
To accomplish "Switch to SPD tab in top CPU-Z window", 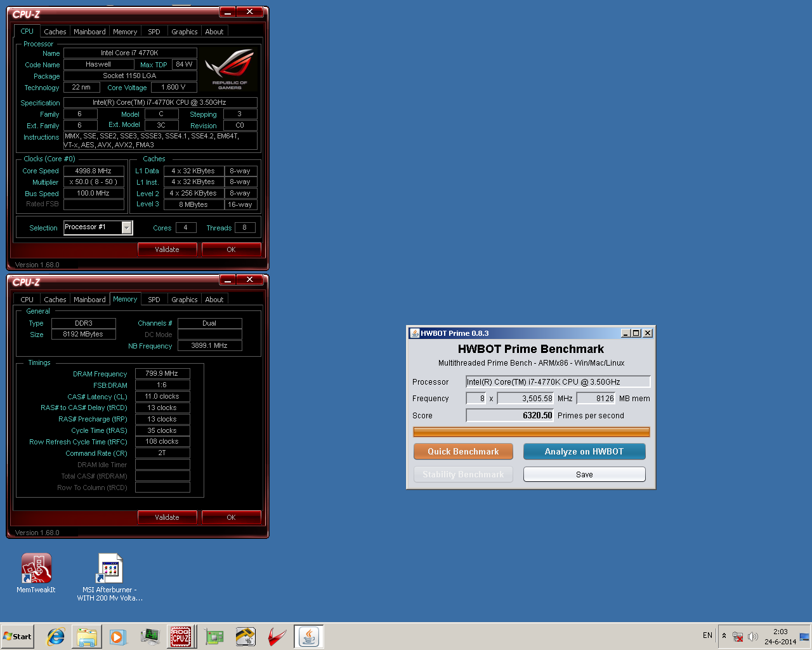I will (x=154, y=32).
